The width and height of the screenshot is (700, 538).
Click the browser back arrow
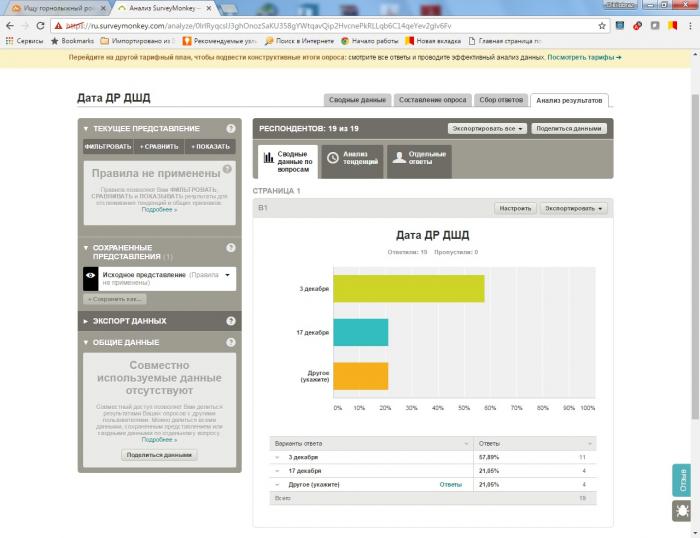pos(10,25)
